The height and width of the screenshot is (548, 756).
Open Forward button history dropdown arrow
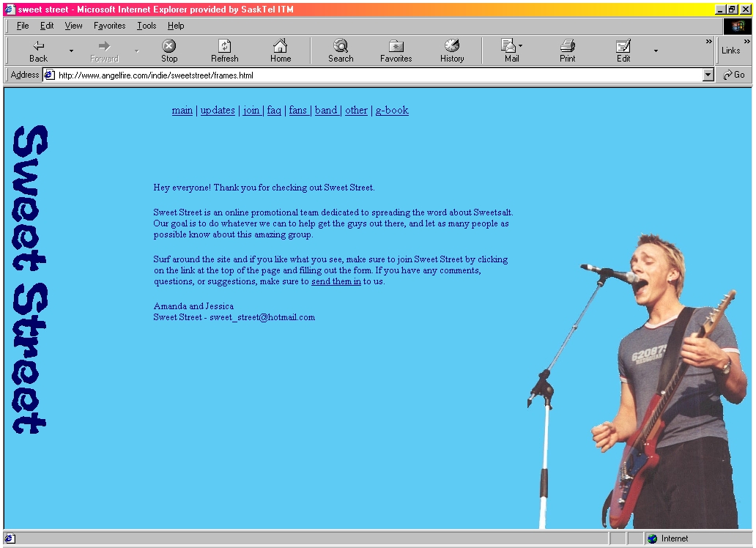136,51
